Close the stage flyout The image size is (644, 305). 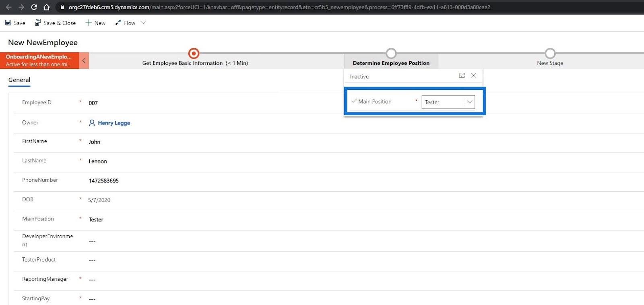coord(473,75)
